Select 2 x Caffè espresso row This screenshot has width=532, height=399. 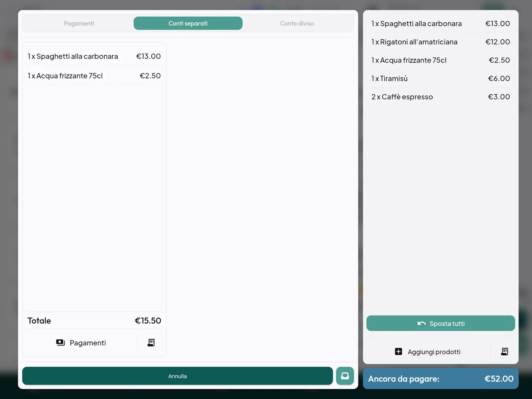[441, 97]
